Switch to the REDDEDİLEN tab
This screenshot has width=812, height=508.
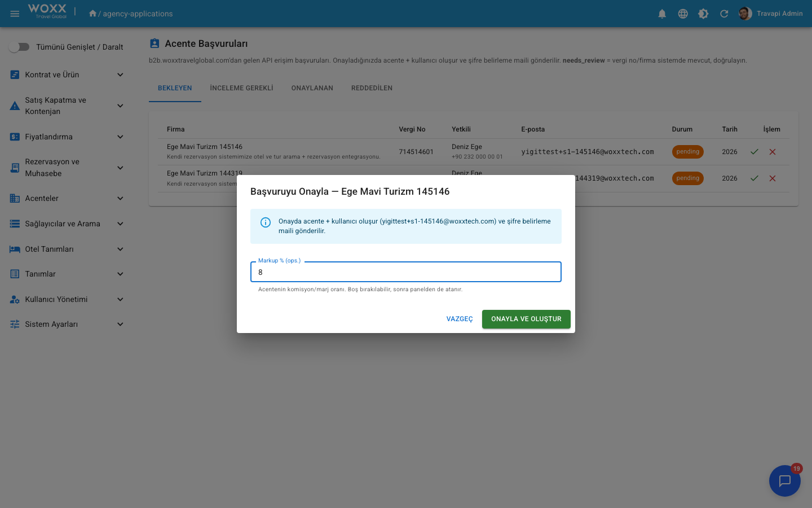click(372, 88)
